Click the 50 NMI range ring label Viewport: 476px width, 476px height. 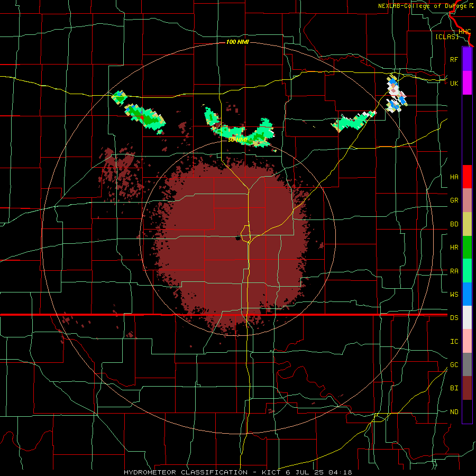click(x=237, y=140)
